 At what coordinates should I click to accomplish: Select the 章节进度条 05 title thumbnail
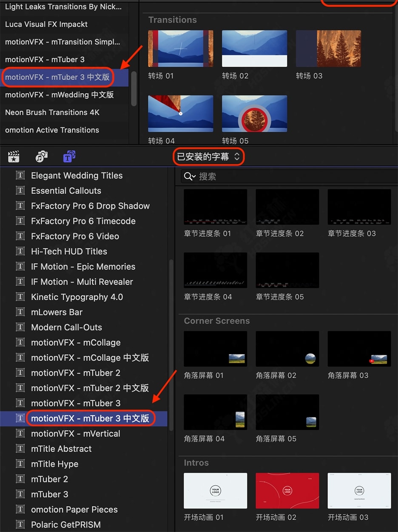click(287, 270)
